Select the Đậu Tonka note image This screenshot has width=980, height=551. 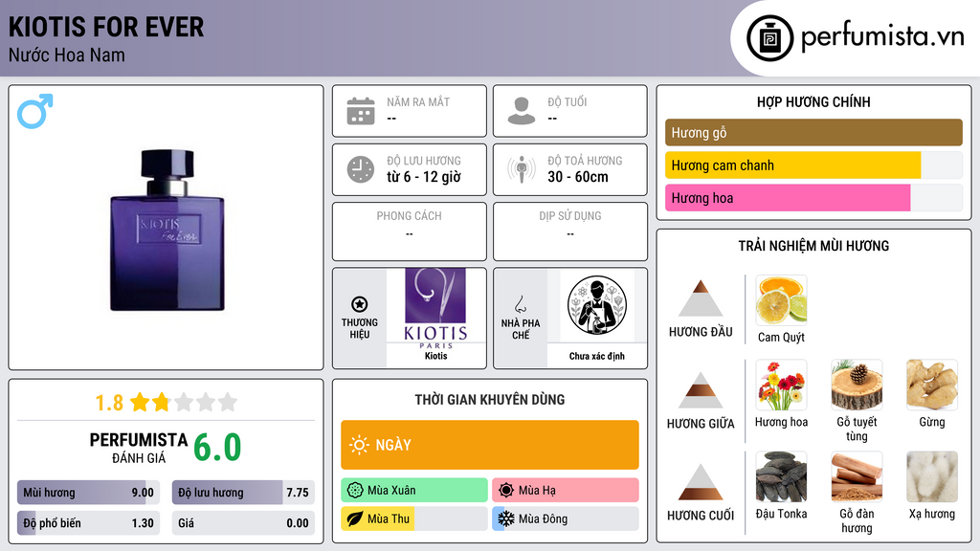[x=781, y=476]
